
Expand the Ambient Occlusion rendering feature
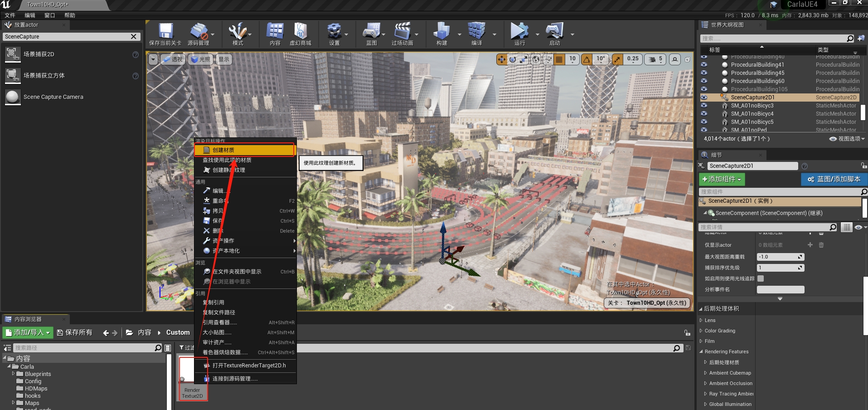point(730,384)
